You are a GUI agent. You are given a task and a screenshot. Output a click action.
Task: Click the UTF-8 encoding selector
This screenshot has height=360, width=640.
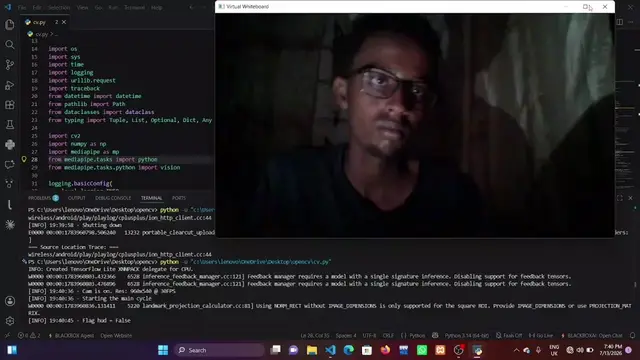pyautogui.click(x=369, y=336)
